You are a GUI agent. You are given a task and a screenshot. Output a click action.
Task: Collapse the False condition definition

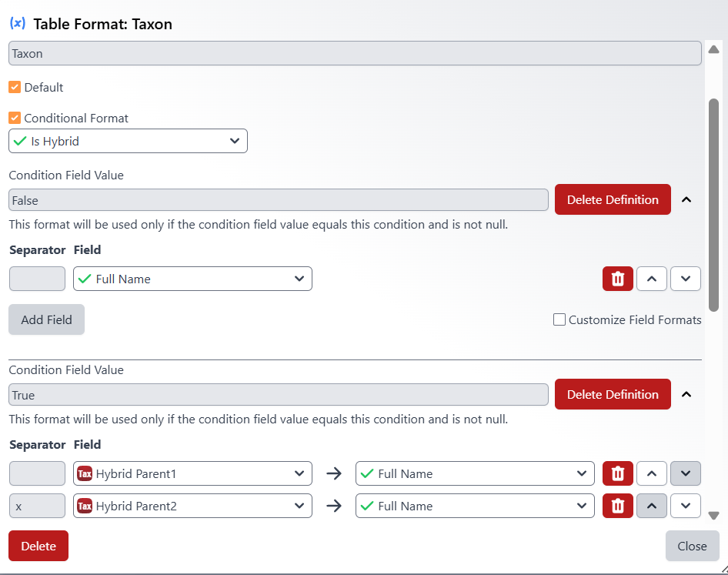pos(686,199)
